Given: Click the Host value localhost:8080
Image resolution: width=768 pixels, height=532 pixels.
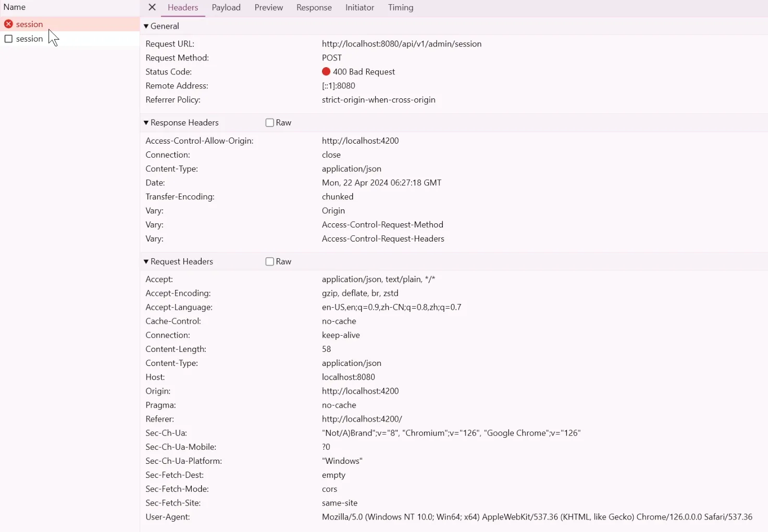Looking at the screenshot, I should tap(349, 377).
